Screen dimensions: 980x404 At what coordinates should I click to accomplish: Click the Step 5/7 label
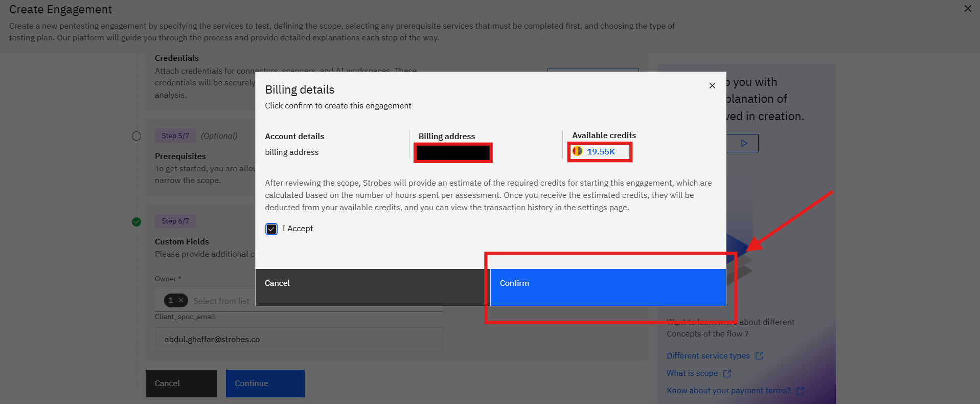[175, 136]
